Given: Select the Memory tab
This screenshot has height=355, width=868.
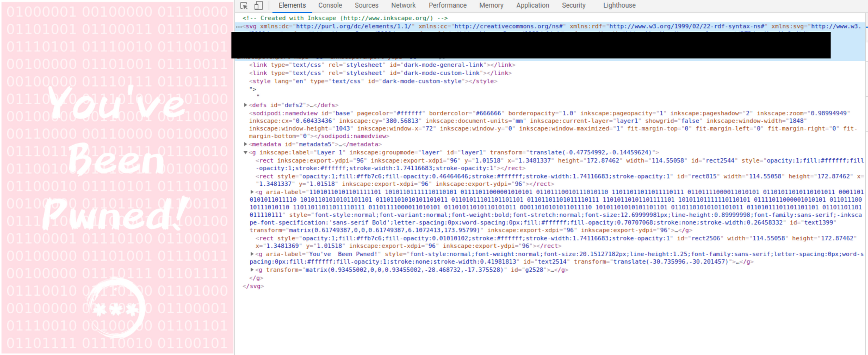Looking at the screenshot, I should (491, 5).
